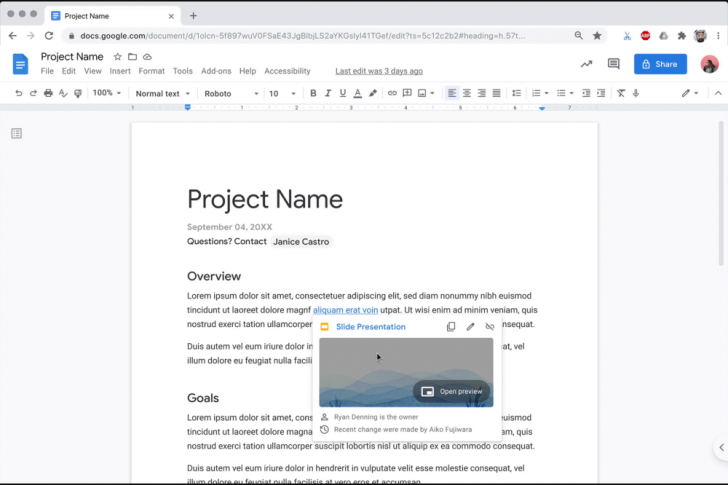Open the Normal text style dropdown
The height and width of the screenshot is (485, 728).
pos(162,93)
